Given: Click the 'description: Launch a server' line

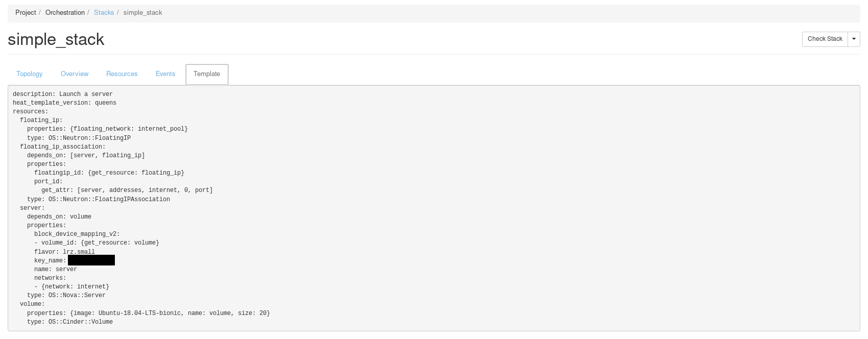Looking at the screenshot, I should 63,94.
